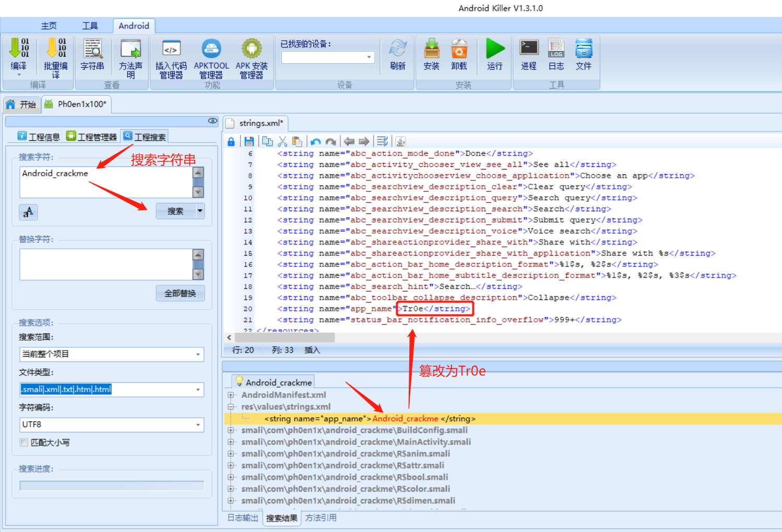This screenshot has height=532, width=782.
Task: Open the APKTOOL 管理器
Action: [211, 57]
